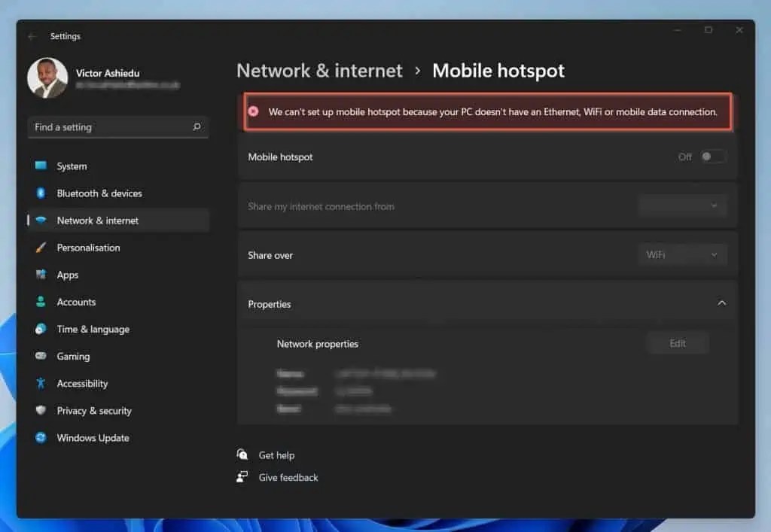Image resolution: width=771 pixels, height=532 pixels.
Task: Click the Network & internet globe icon
Action: click(x=41, y=220)
